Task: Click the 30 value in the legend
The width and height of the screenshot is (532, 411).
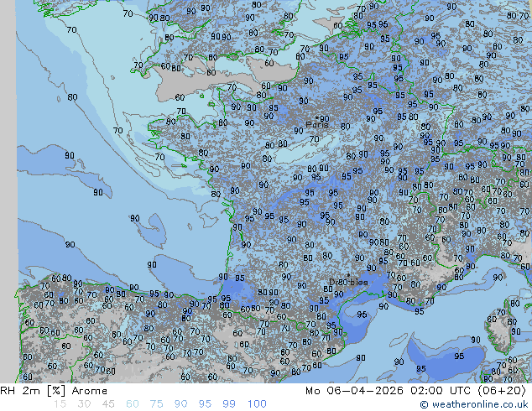Action: tap(84, 404)
